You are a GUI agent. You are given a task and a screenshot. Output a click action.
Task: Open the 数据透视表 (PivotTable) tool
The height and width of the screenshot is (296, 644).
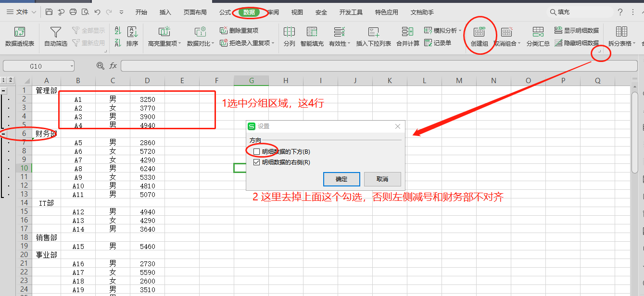[20, 37]
